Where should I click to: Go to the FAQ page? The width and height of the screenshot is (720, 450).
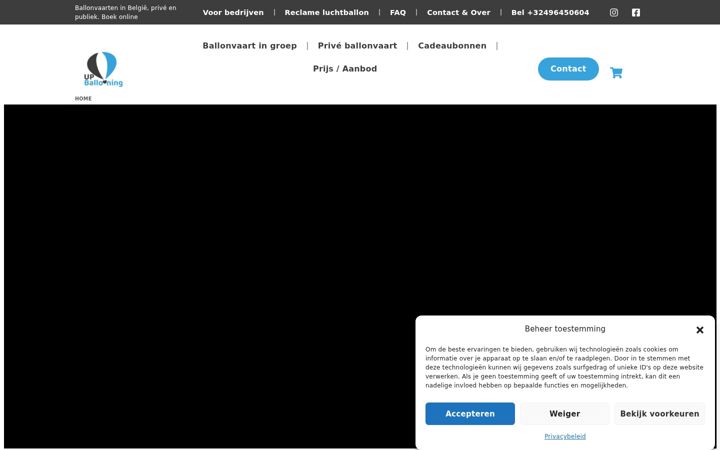[398, 12]
